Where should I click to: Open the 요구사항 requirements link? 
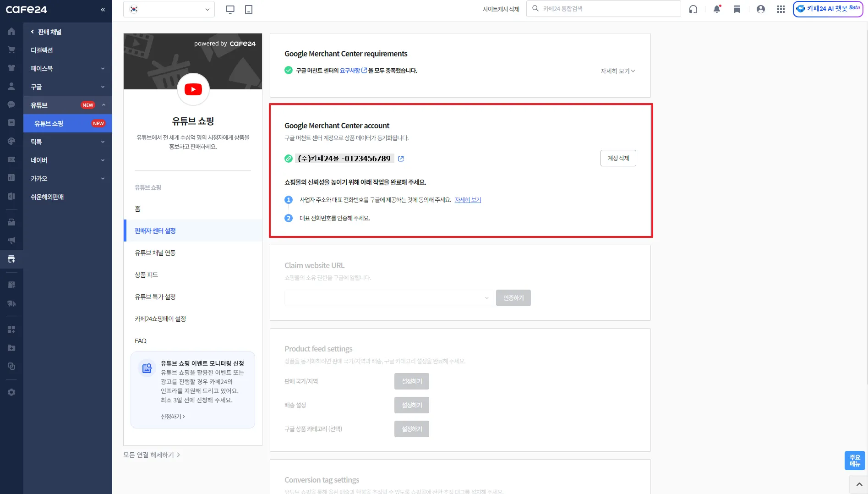coord(353,71)
